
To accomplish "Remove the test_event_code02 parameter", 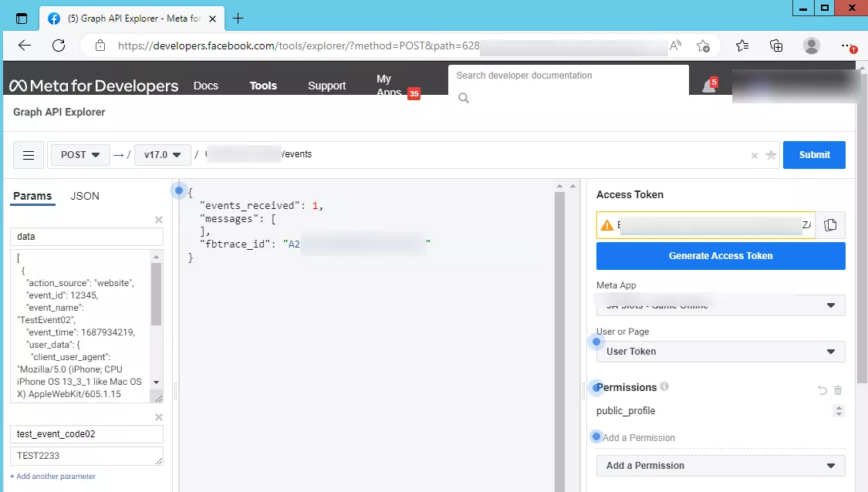I will point(159,416).
